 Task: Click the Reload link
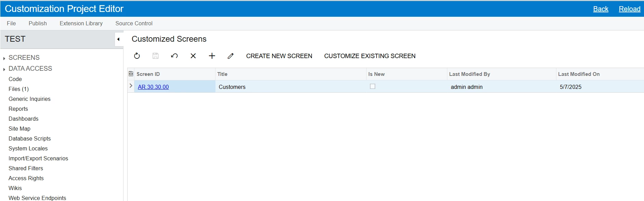[629, 9]
